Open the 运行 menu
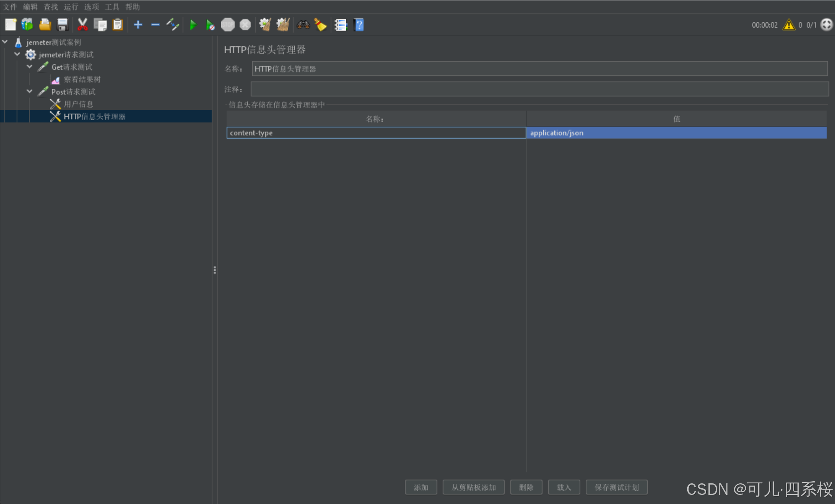835x504 pixels. [x=71, y=7]
